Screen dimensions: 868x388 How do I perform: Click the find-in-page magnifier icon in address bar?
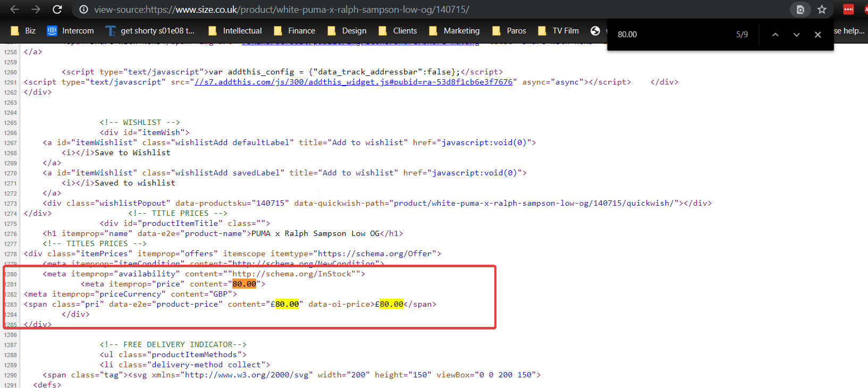pos(800,10)
